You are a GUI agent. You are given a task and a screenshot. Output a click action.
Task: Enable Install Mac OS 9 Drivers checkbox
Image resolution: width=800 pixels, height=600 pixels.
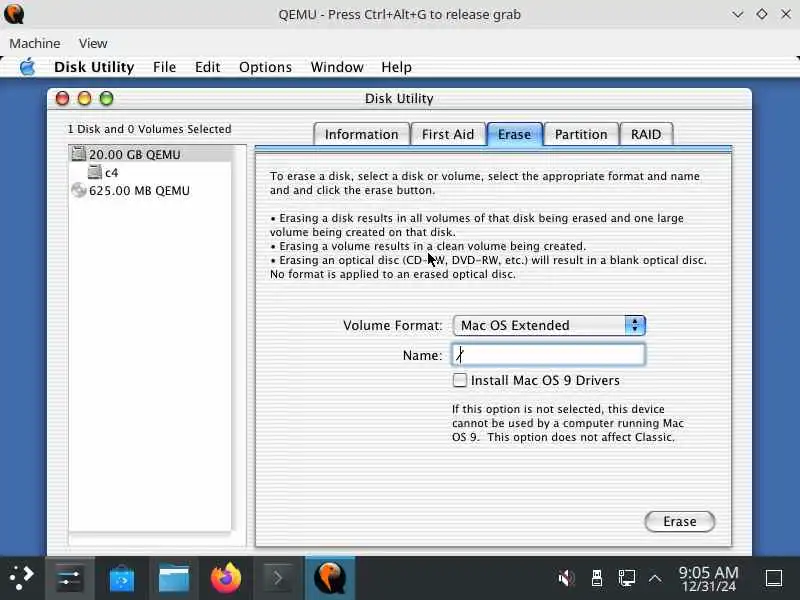click(x=459, y=380)
